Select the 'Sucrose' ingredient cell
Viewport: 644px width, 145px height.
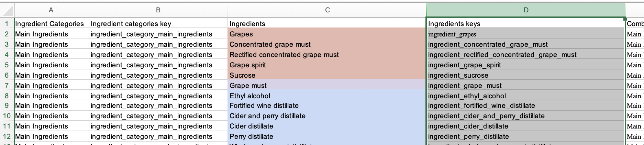coord(327,75)
